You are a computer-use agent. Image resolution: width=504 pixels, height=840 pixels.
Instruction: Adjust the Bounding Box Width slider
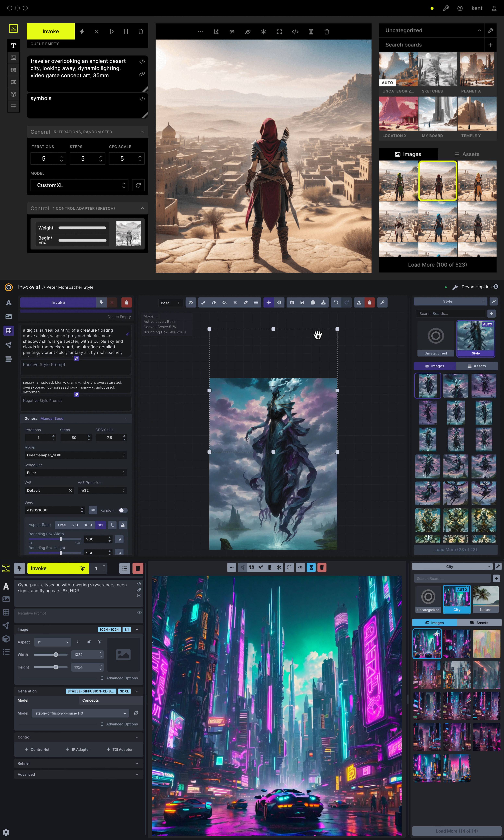55,539
